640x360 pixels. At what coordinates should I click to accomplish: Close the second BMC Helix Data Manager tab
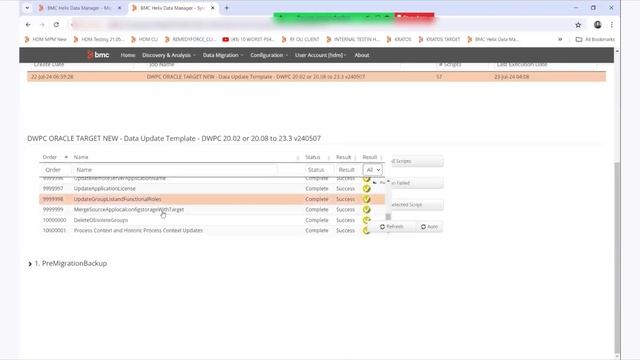tap(213, 8)
